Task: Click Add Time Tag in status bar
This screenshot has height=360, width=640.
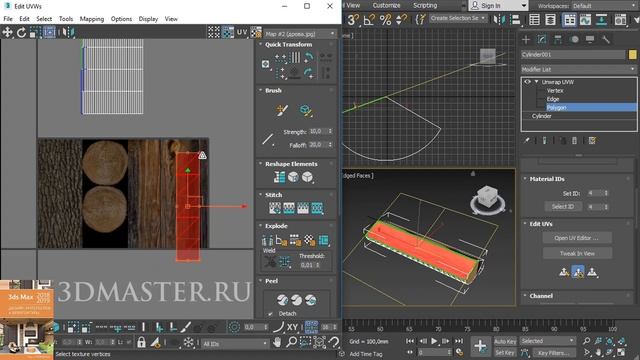Action: pyautogui.click(x=366, y=354)
